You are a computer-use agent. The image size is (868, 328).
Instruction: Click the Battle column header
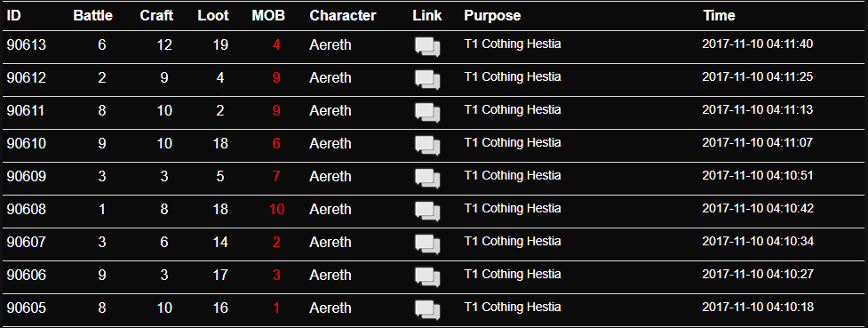pyautogui.click(x=92, y=15)
